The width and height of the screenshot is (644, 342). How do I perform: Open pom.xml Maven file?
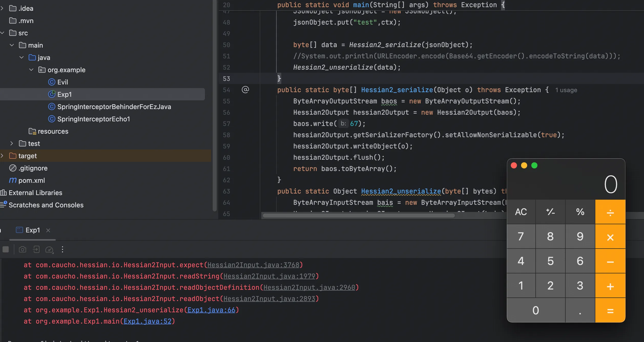[32, 180]
